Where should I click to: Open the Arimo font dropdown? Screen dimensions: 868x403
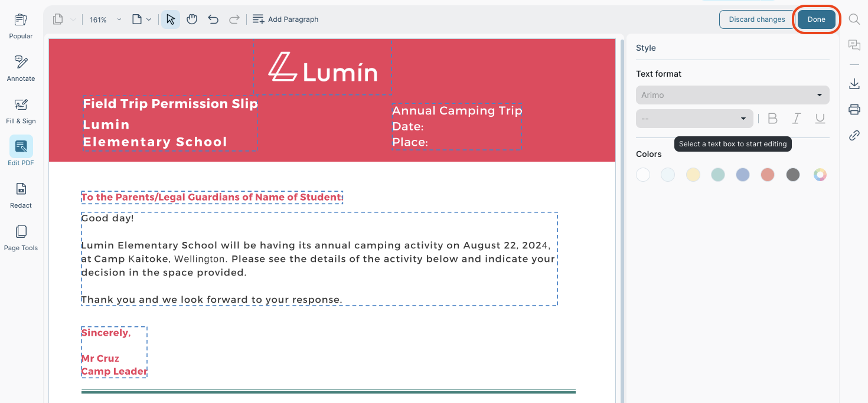coord(732,94)
